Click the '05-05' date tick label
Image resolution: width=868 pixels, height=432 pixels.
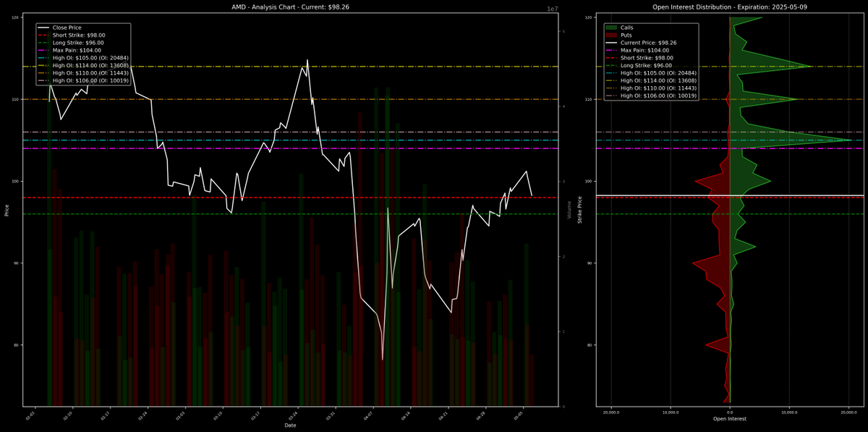[519, 415]
